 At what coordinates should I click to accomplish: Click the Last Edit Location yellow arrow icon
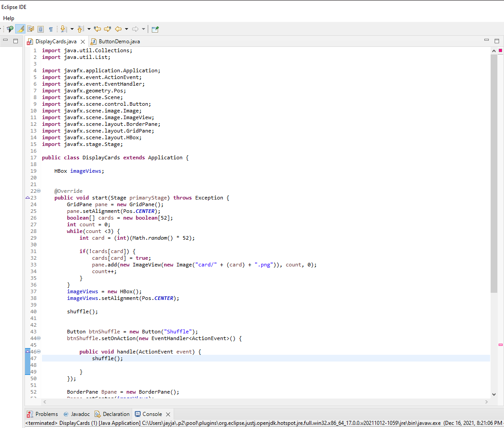click(97, 29)
